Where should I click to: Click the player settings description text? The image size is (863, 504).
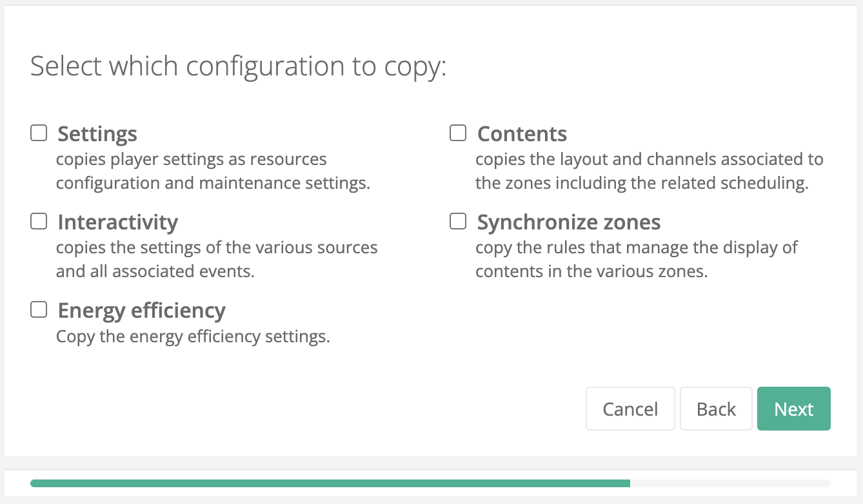[213, 171]
